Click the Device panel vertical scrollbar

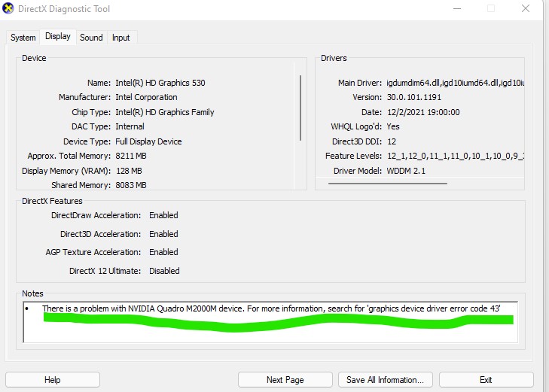pyautogui.click(x=300, y=108)
